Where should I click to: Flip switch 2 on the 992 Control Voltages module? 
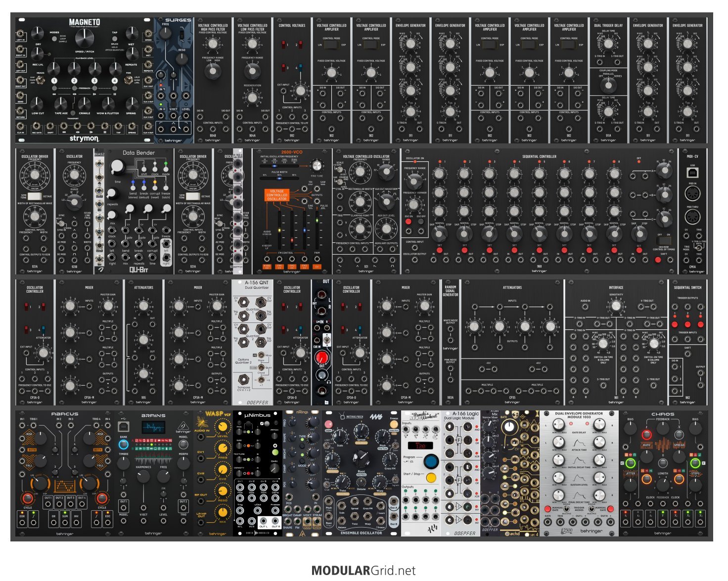coord(301,45)
